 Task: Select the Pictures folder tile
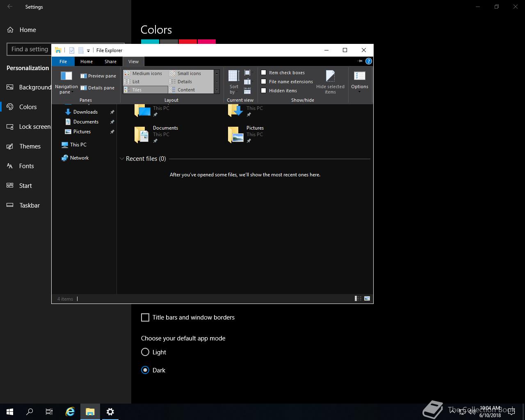point(246,134)
